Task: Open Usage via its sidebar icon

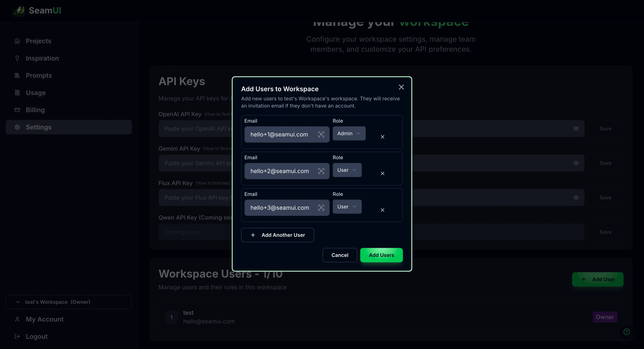Action: click(17, 92)
